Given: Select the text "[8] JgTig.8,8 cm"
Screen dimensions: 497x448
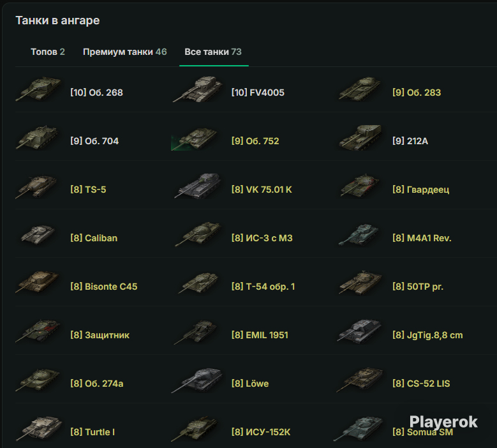Looking at the screenshot, I should point(427,335).
